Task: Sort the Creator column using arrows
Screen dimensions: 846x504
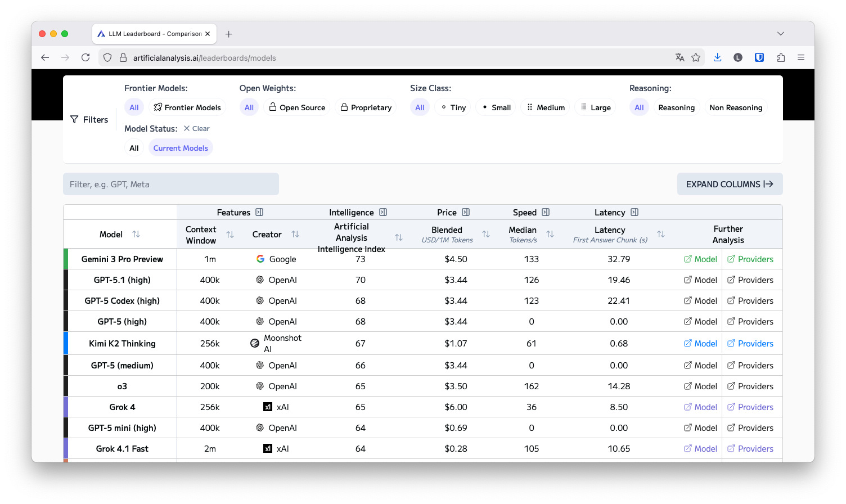Action: pos(295,235)
